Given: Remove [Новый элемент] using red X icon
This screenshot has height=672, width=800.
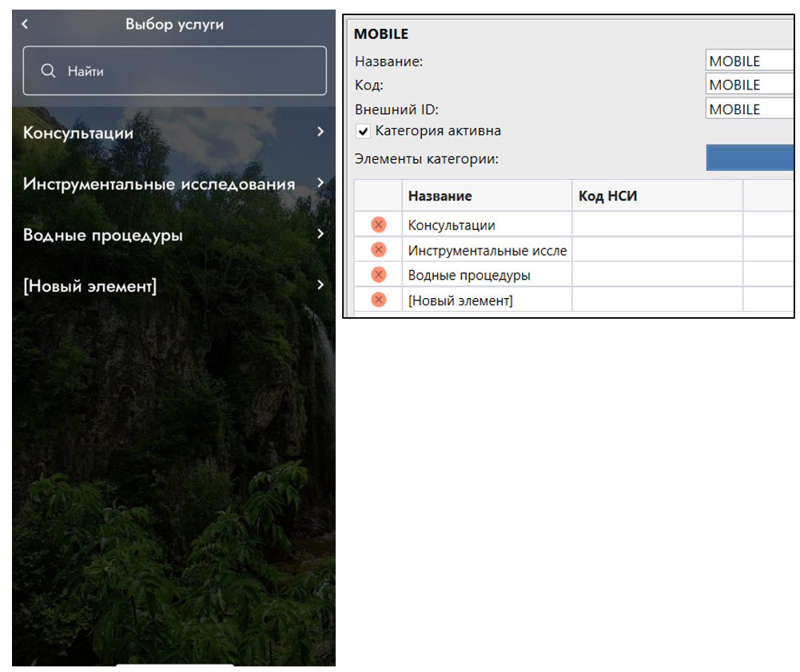Looking at the screenshot, I should 379,300.
